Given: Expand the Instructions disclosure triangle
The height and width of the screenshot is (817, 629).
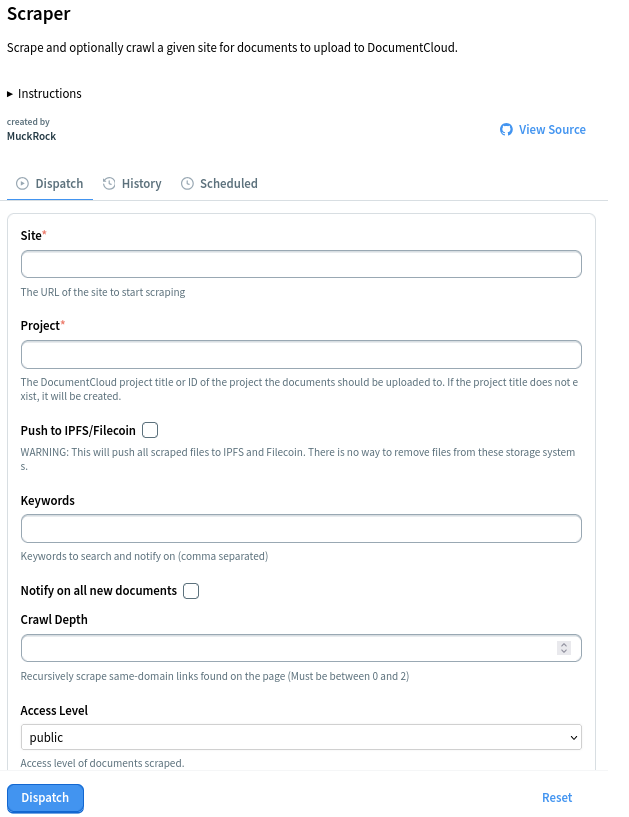Looking at the screenshot, I should (x=10, y=94).
